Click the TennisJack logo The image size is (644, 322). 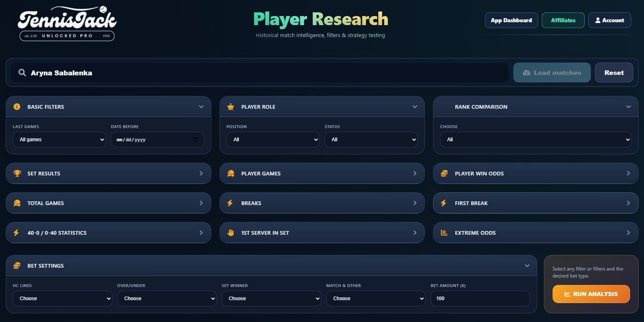click(67, 23)
